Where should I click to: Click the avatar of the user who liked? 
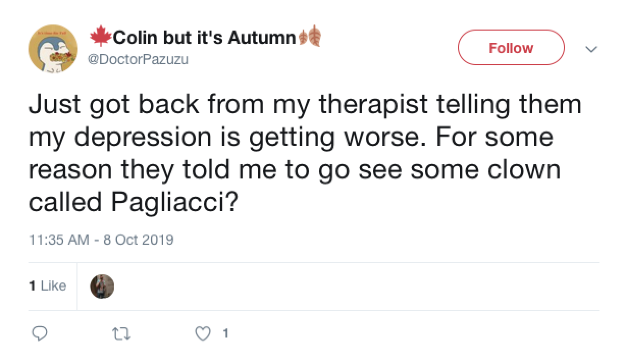[102, 285]
